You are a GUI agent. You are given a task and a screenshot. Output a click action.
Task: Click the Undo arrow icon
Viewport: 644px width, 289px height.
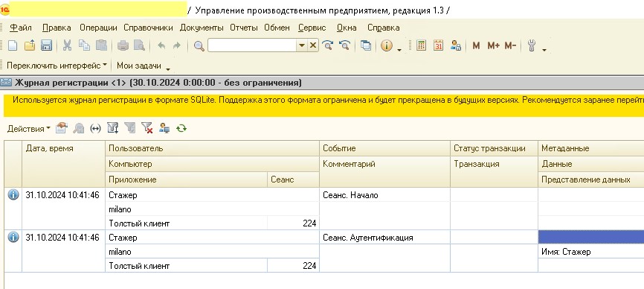[161, 45]
